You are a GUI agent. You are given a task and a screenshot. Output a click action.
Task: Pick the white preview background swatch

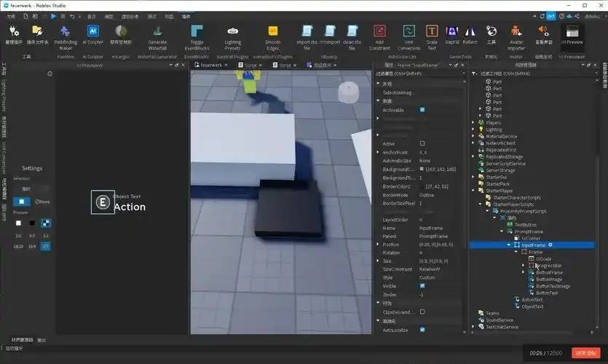click(18, 223)
